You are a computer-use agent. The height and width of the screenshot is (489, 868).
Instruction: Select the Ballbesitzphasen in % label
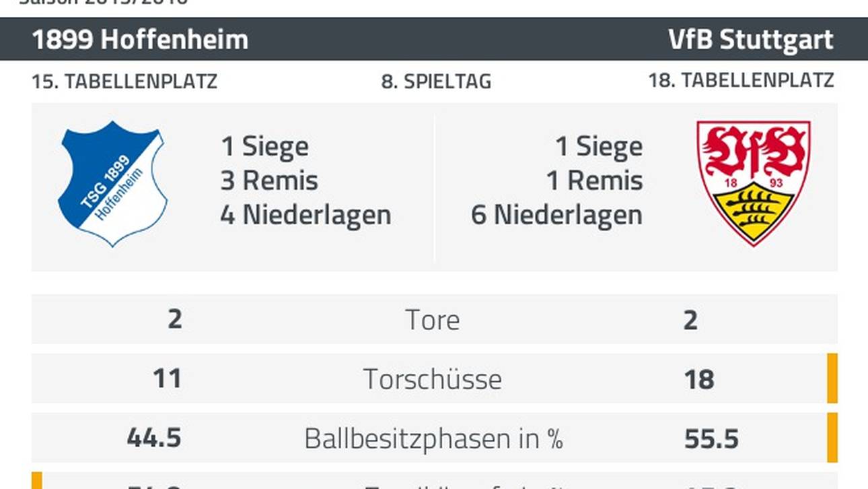tap(433, 438)
